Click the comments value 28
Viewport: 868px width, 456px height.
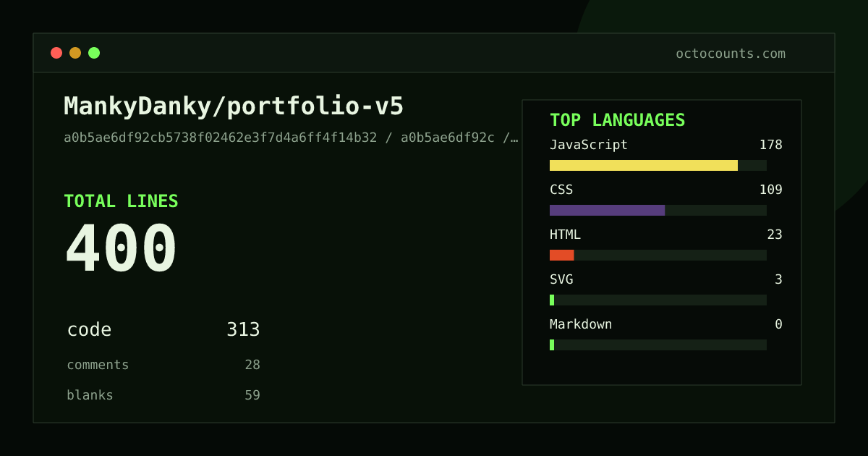(x=252, y=365)
